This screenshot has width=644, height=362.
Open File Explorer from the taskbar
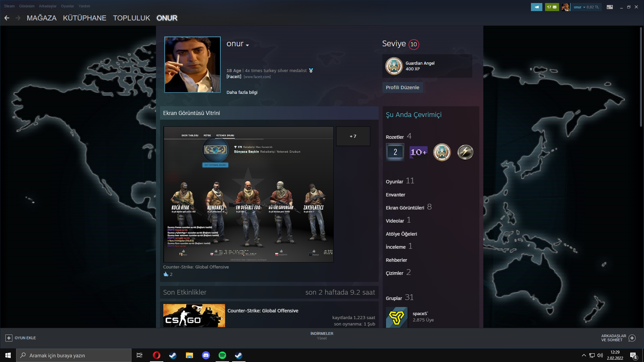(x=190, y=355)
